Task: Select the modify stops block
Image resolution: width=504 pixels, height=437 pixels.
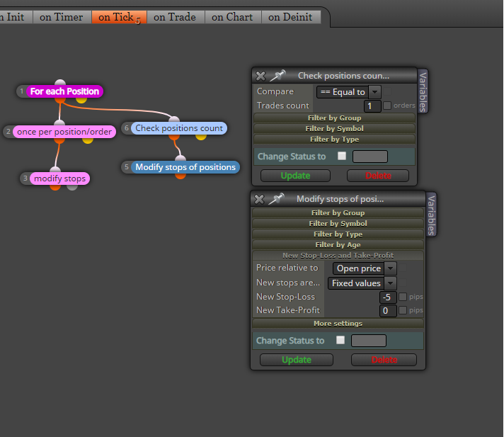Action: pyautogui.click(x=59, y=178)
